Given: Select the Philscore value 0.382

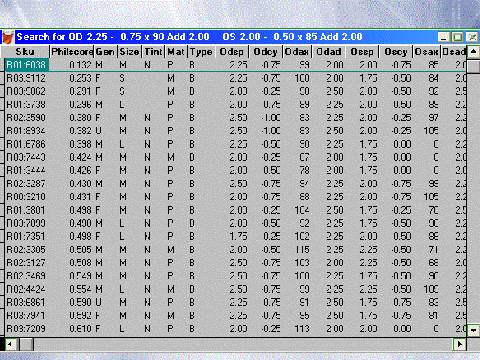Looking at the screenshot, I should click(x=80, y=131).
